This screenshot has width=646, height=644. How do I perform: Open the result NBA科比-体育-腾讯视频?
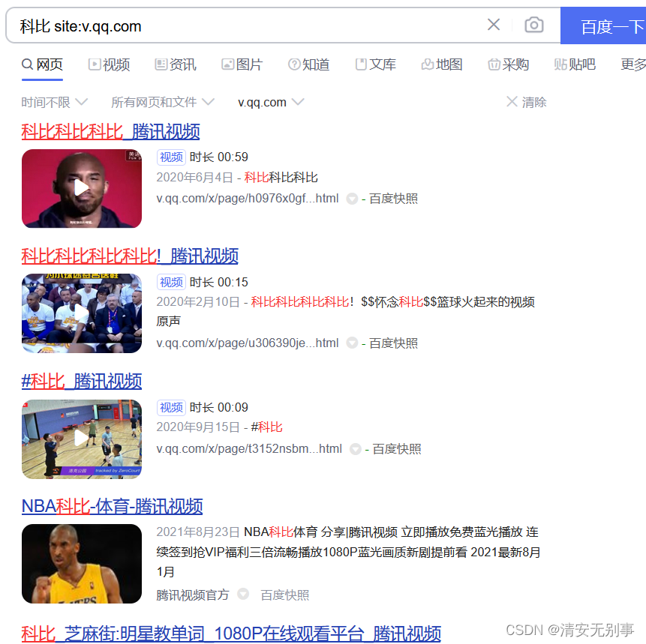112,507
